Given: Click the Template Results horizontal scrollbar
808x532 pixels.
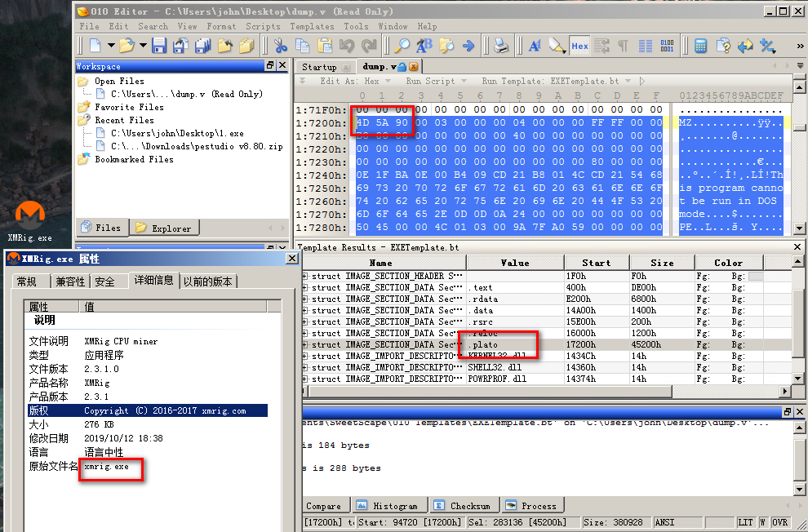Looking at the screenshot, I should click(490, 391).
